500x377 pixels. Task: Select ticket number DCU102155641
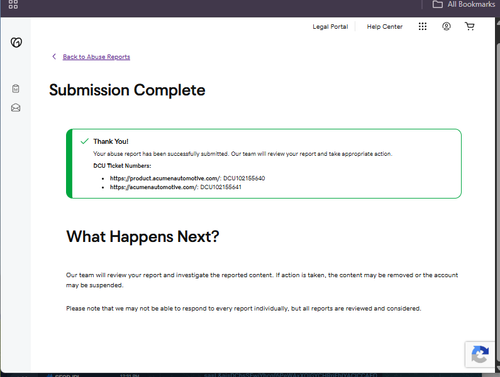[221, 187]
